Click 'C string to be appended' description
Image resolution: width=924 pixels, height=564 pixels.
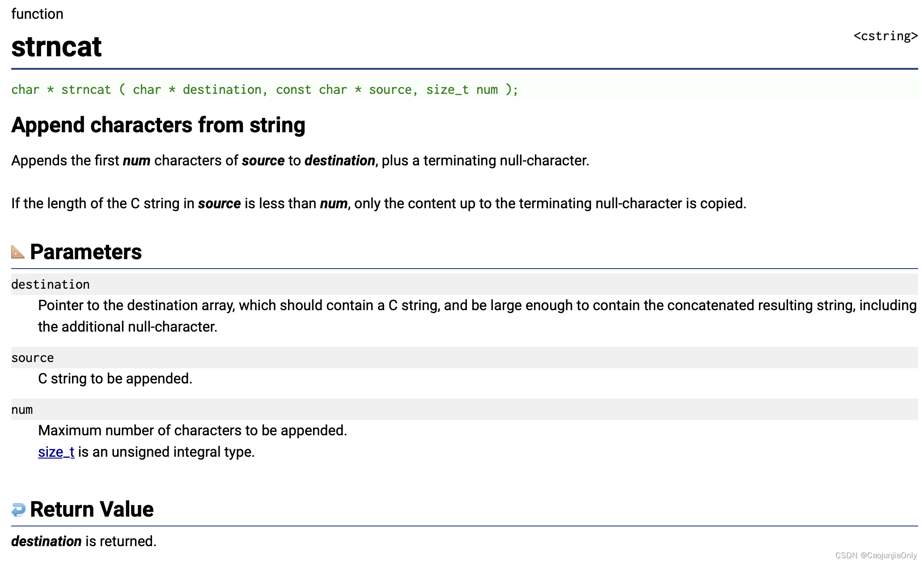tap(115, 379)
